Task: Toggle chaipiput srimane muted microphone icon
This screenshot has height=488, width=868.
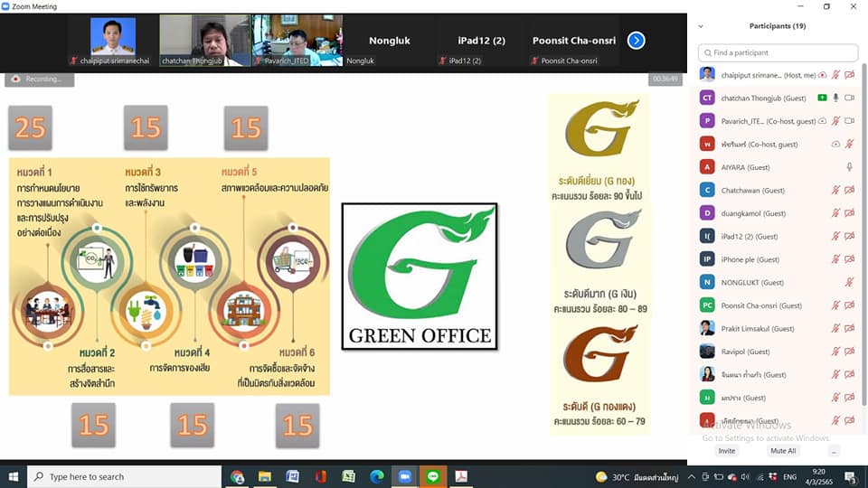Action: pyautogui.click(x=835, y=75)
